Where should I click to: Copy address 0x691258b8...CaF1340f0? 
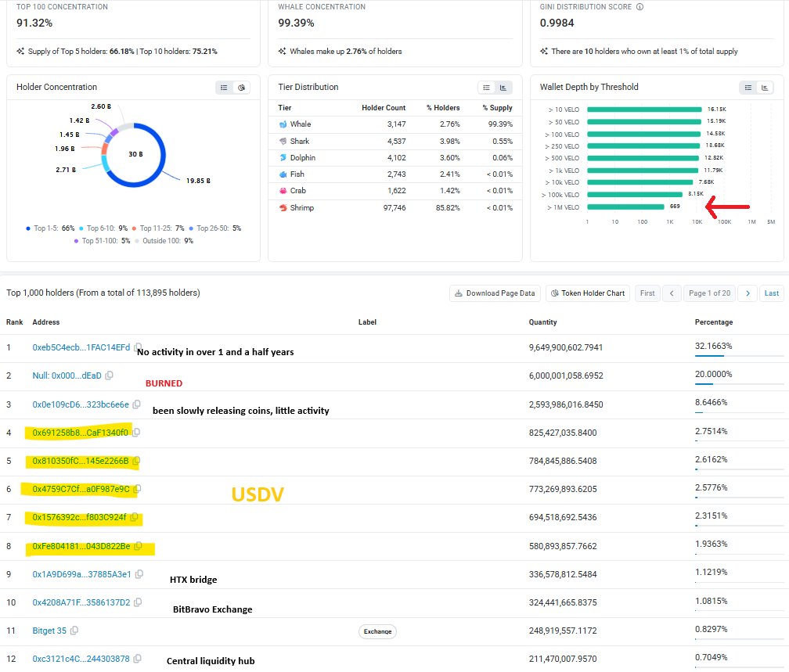[x=136, y=432]
